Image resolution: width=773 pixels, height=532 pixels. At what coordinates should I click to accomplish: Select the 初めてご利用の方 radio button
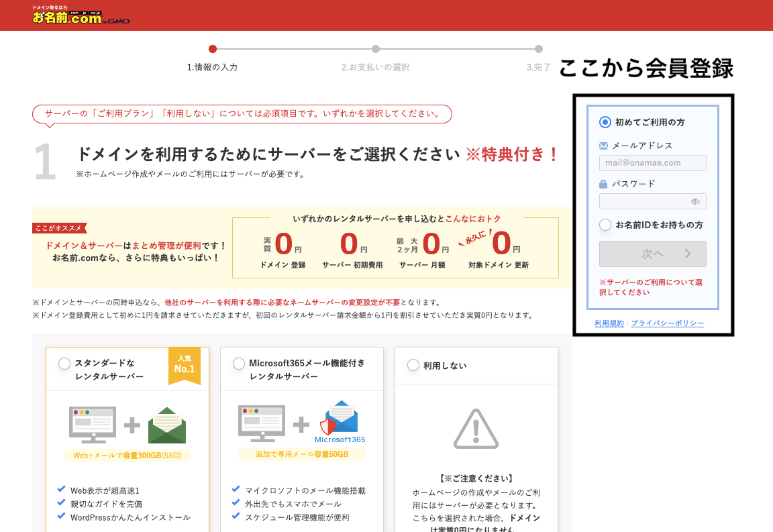coord(605,122)
